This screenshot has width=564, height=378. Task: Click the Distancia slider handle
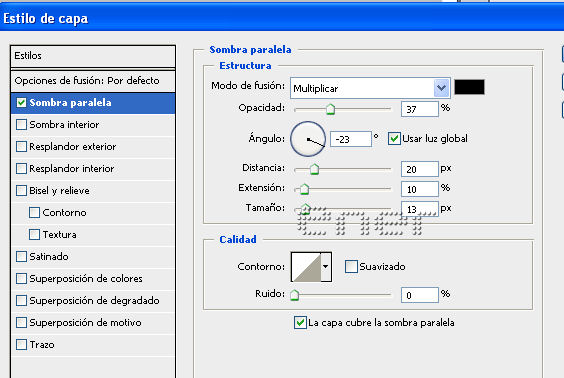314,169
